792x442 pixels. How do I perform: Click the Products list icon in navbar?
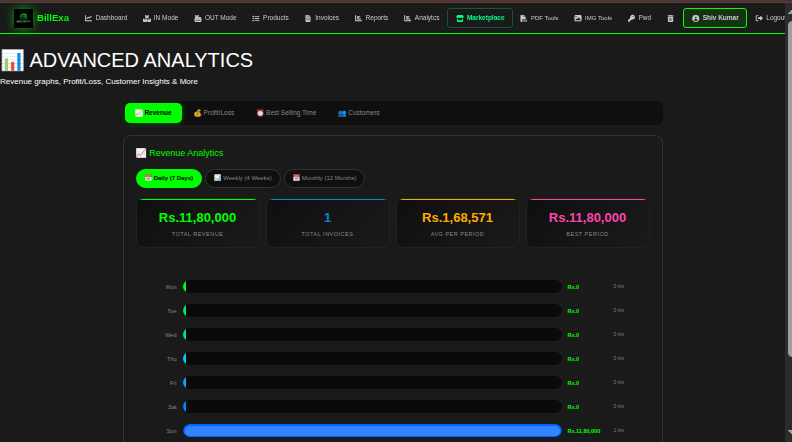[256, 18]
